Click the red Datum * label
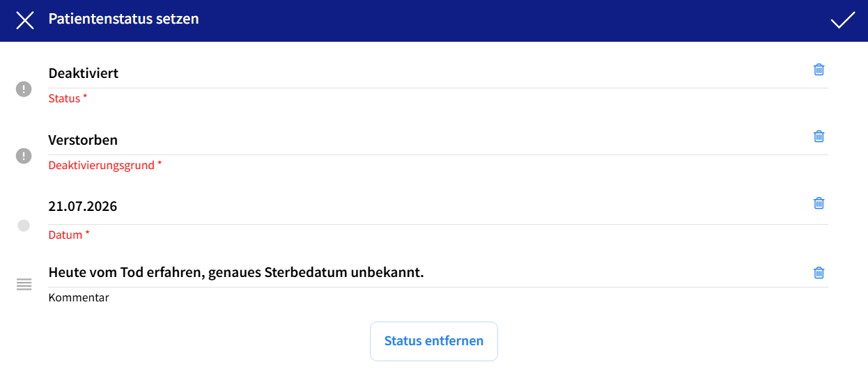The image size is (868, 371). click(x=69, y=235)
